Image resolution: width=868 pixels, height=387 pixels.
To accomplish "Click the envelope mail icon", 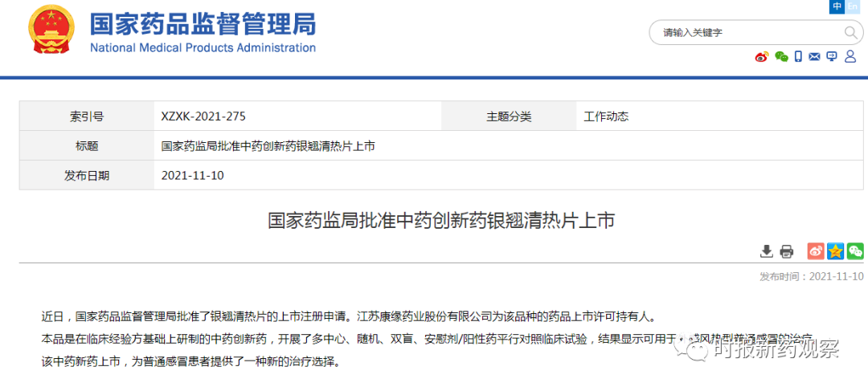I will tap(814, 56).
